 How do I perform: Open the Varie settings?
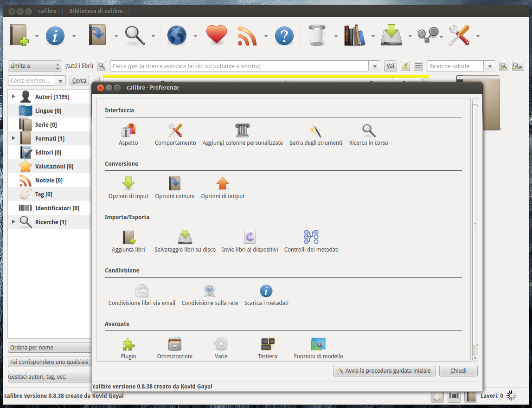click(x=221, y=348)
